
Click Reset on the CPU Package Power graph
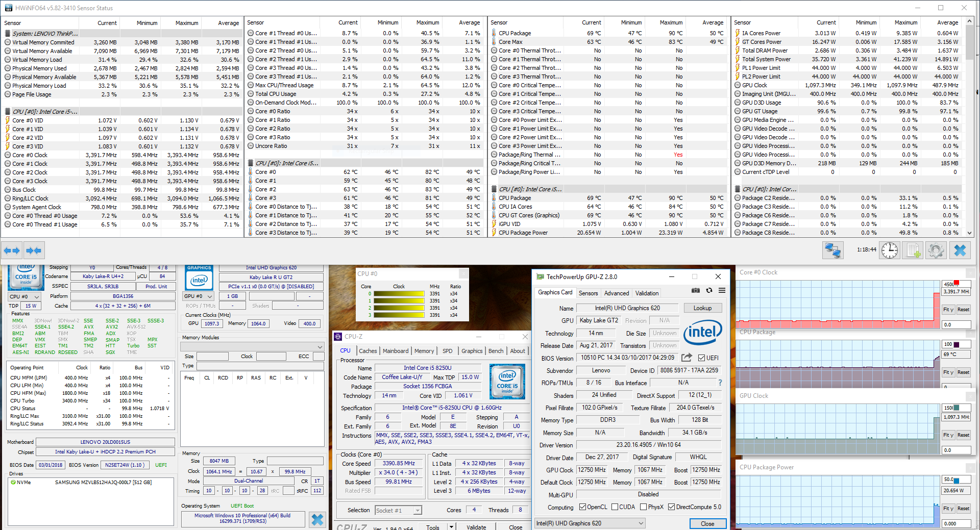963,509
